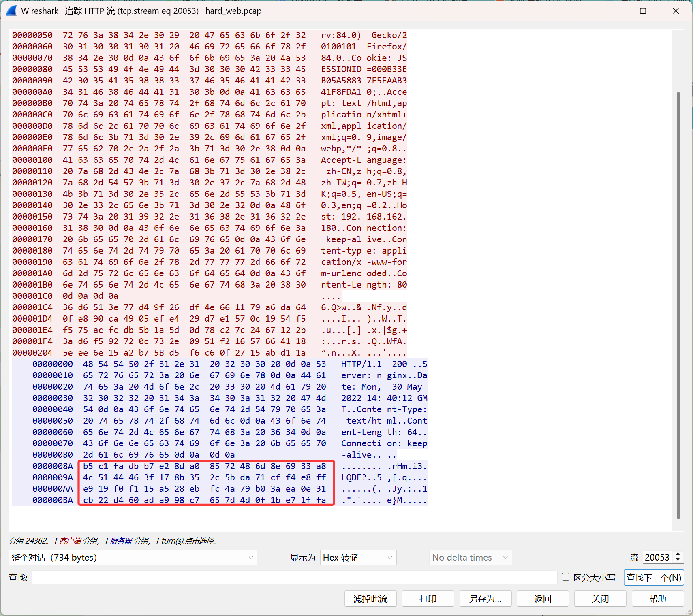
Task: Click the Wireshark shark fin title icon
Action: tap(11, 11)
